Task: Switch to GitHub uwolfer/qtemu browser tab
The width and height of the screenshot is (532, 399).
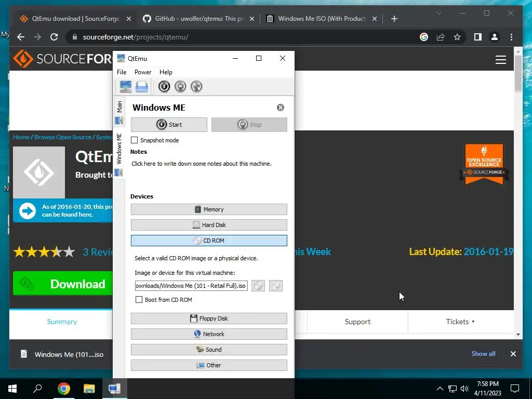Action: (199, 19)
